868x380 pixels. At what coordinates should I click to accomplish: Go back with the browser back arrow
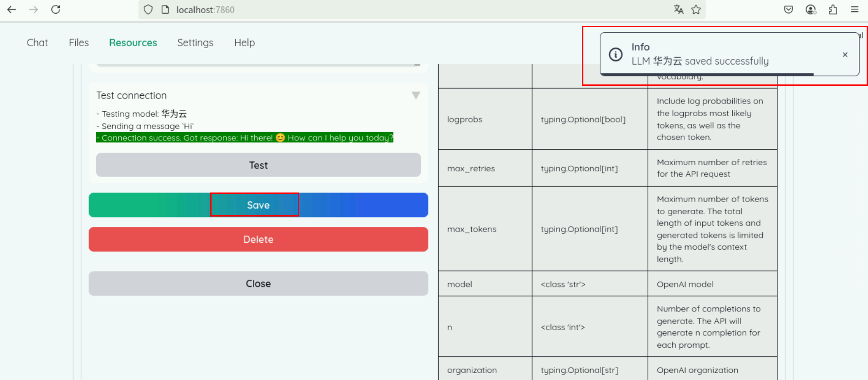pos(12,10)
